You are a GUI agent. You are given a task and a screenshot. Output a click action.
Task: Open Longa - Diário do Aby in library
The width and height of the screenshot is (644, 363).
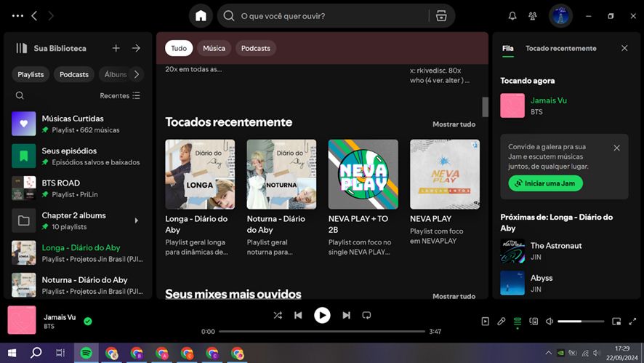pyautogui.click(x=78, y=253)
